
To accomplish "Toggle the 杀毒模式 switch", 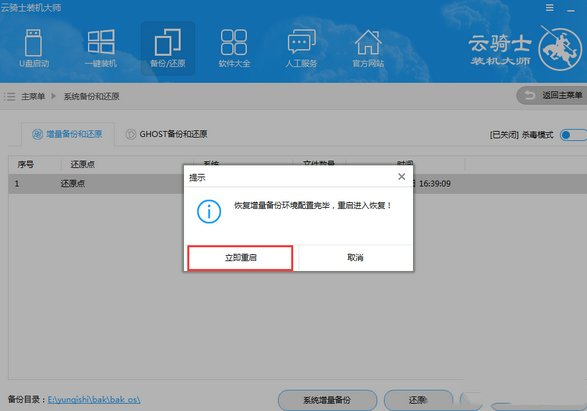I will pos(573,135).
